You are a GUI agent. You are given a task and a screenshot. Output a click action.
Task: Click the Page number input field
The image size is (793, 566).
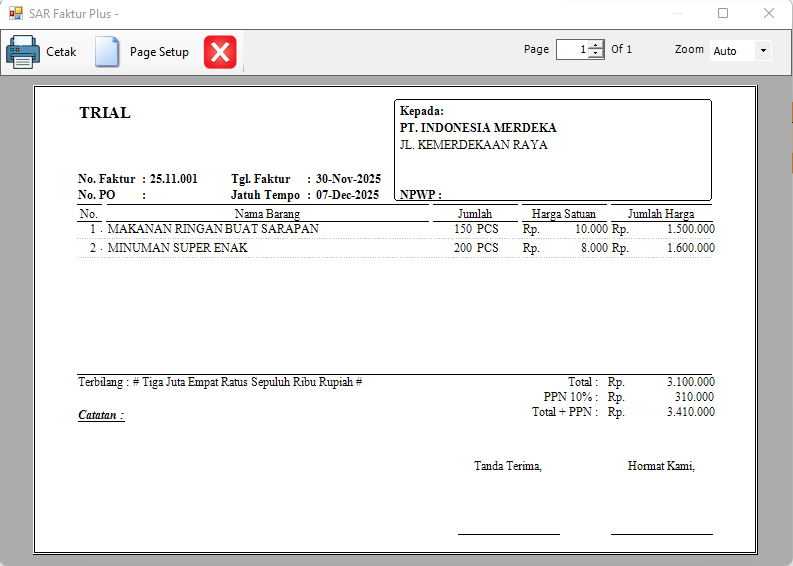point(571,50)
